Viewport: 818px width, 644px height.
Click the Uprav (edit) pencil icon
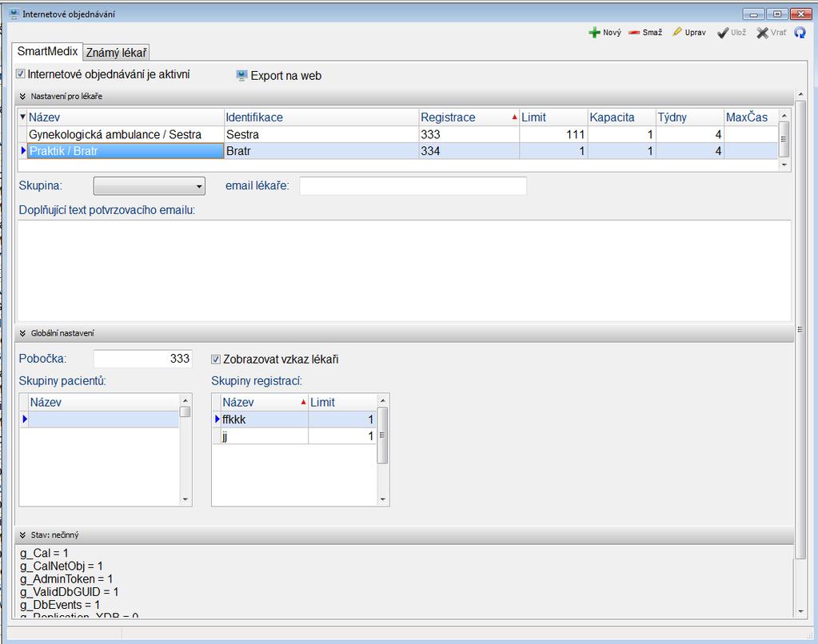677,32
